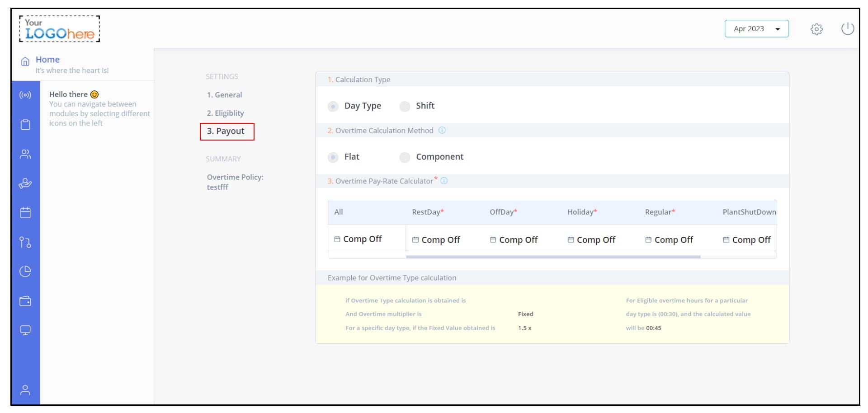Click the PlantShutDown column header
The height and width of the screenshot is (413, 868).
[749, 212]
